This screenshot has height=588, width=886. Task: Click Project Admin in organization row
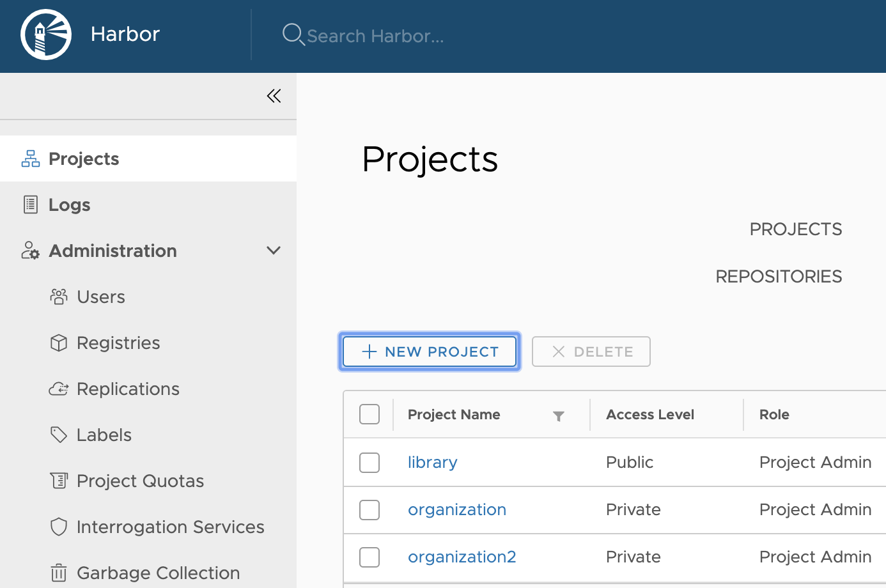[x=816, y=509]
